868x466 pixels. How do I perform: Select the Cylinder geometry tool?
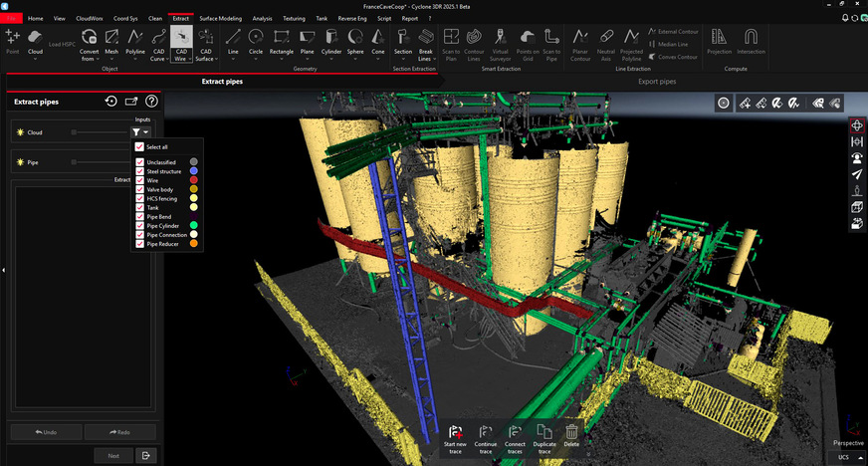329,38
